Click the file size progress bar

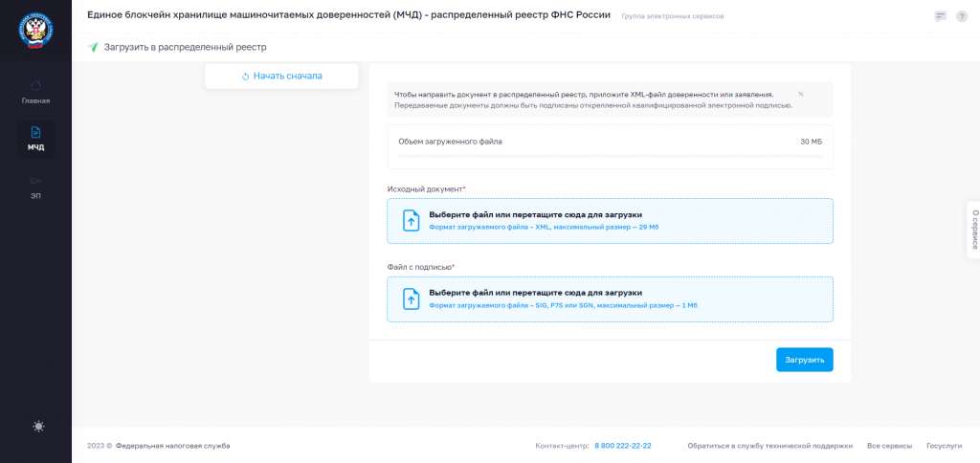coord(610,156)
